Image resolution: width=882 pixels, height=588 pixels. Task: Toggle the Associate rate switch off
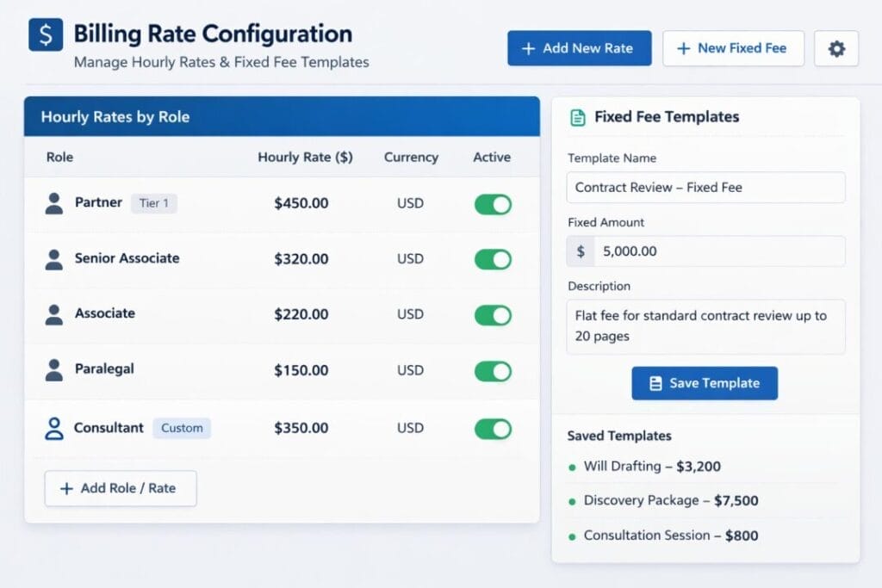point(492,315)
